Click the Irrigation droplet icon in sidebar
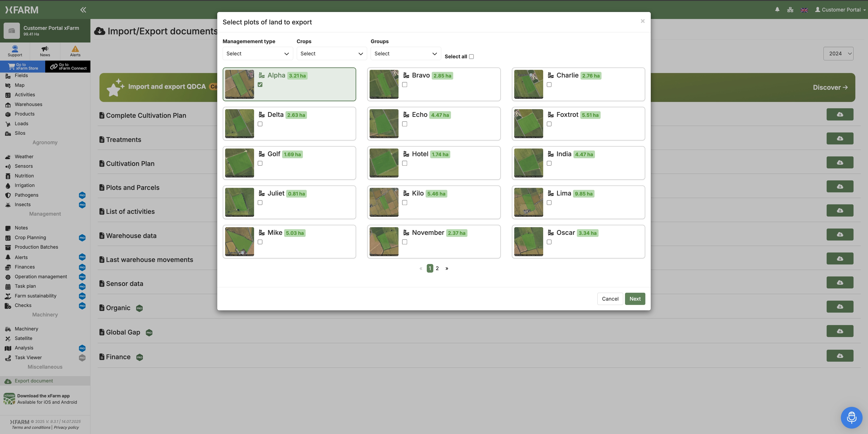This screenshot has width=868, height=434. tap(8, 185)
